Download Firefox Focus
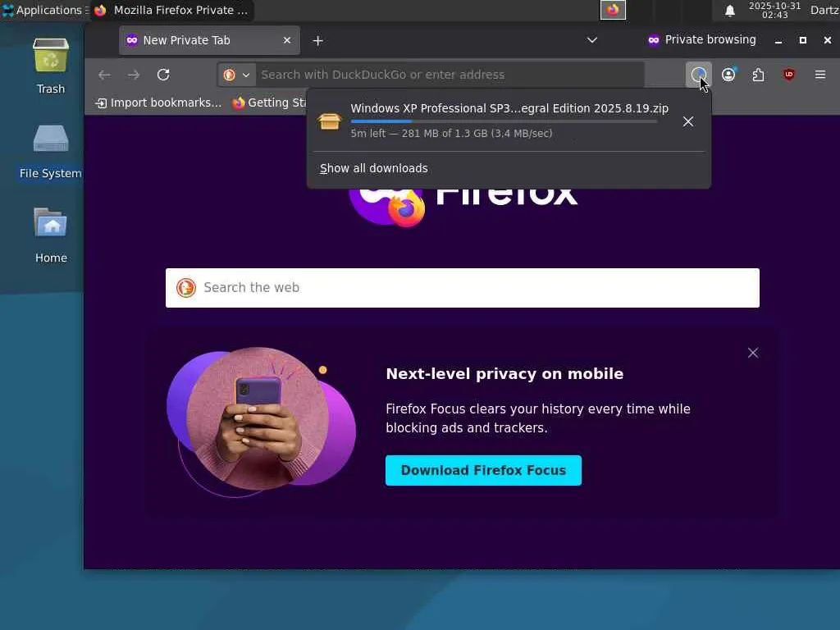 coord(483,470)
